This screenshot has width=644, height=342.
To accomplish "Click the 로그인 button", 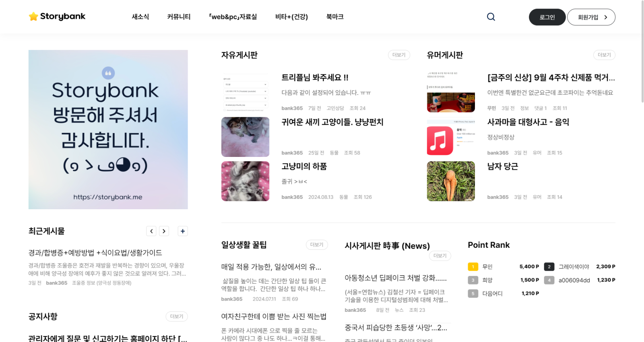I will pyautogui.click(x=547, y=17).
